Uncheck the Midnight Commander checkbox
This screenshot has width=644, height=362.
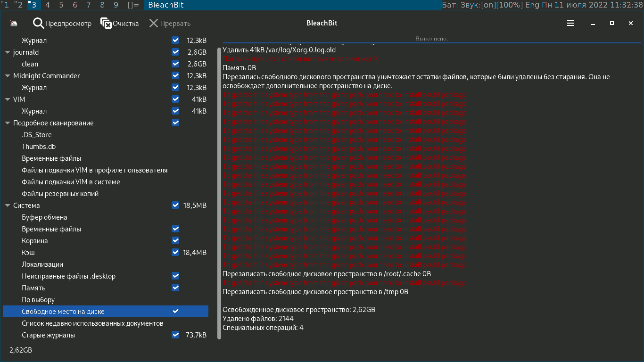175,75
